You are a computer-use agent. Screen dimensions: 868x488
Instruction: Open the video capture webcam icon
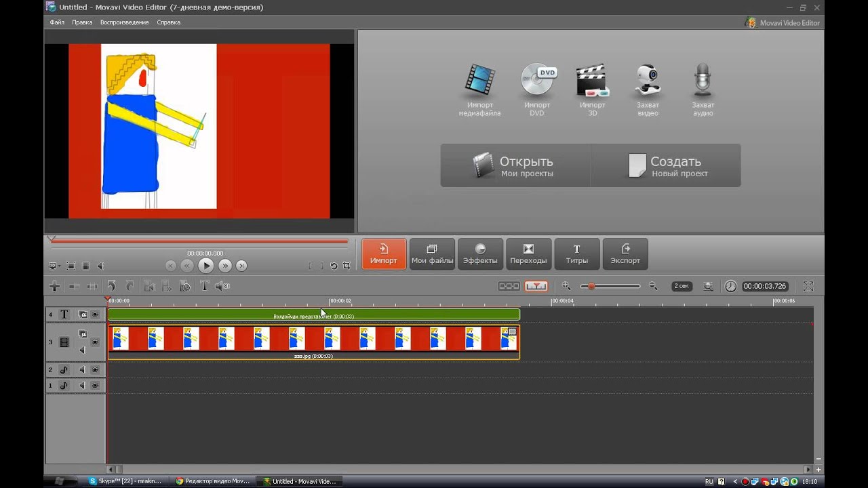coord(648,81)
